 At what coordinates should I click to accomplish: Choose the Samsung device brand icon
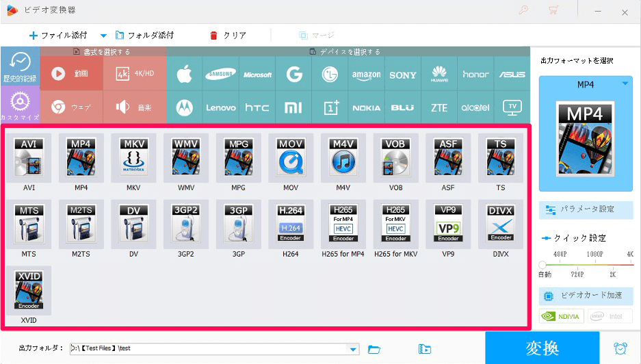(x=221, y=75)
